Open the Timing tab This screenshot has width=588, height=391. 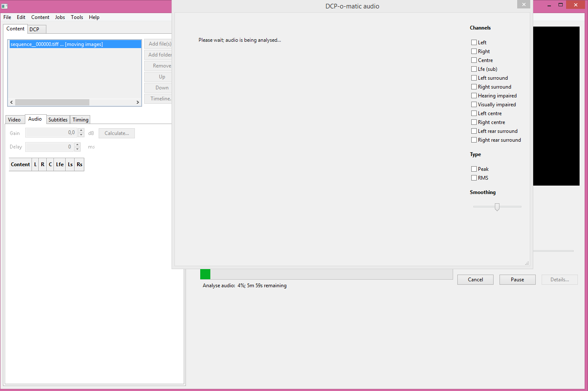[x=80, y=120]
